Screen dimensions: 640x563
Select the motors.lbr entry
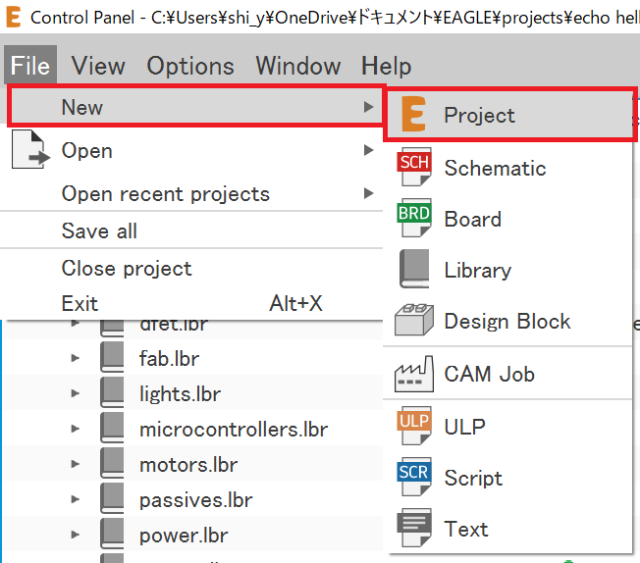[x=188, y=465]
